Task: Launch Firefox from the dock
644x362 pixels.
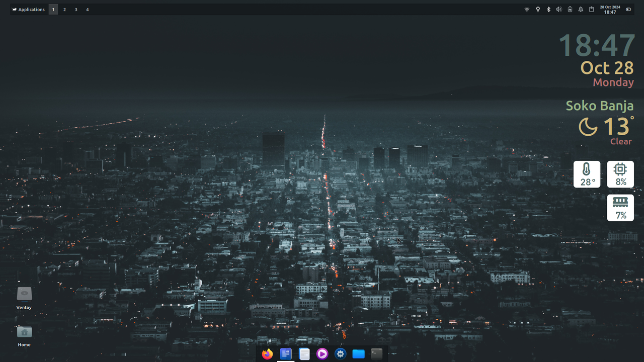Action: [267, 354]
